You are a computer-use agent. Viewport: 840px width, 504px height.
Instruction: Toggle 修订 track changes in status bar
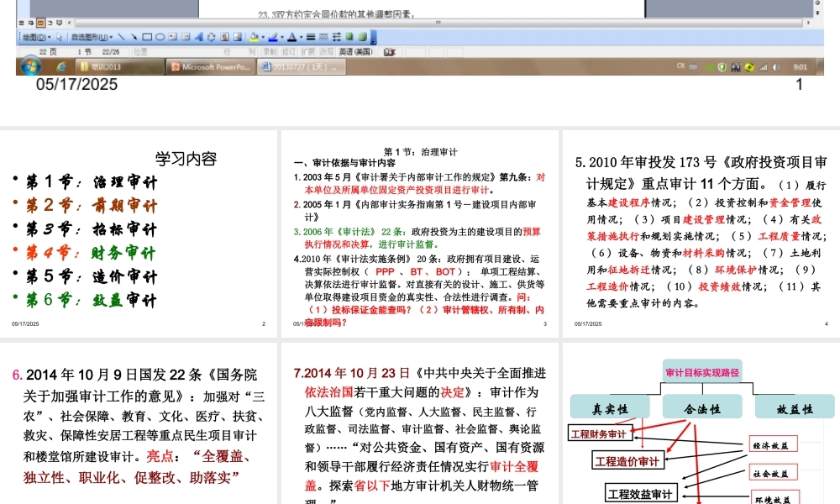[x=289, y=52]
